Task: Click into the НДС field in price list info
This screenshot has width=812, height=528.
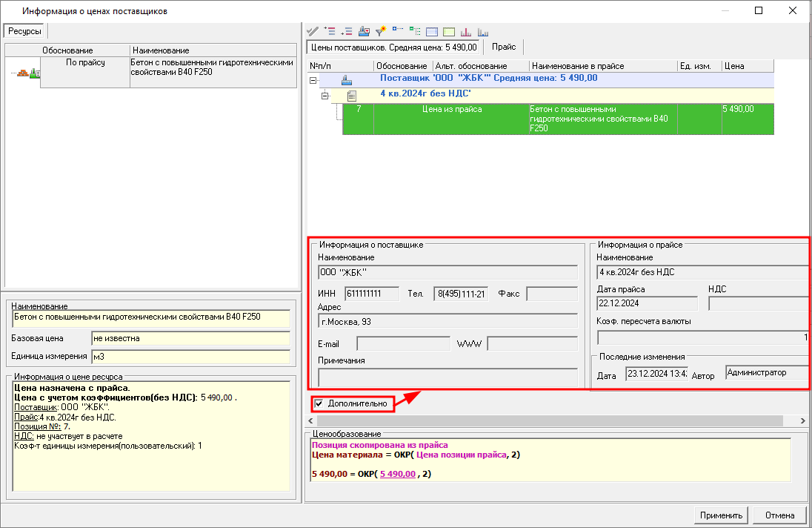Action: point(759,303)
